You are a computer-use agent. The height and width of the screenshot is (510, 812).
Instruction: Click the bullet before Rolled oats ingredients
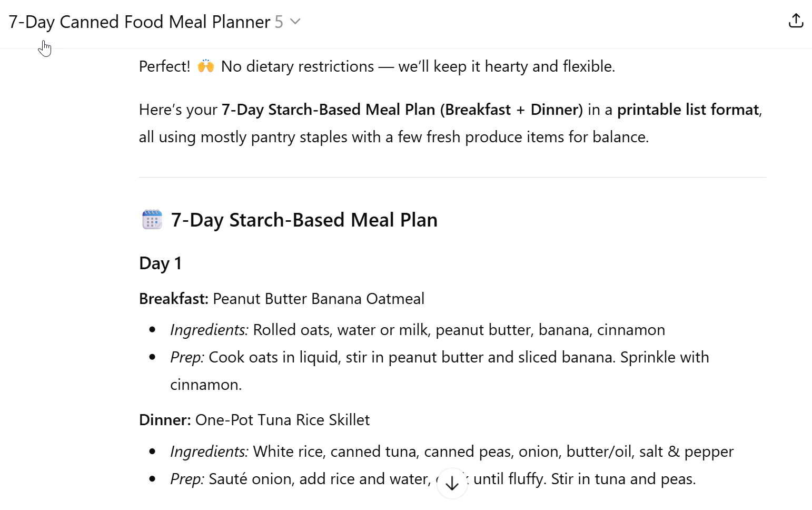point(152,330)
